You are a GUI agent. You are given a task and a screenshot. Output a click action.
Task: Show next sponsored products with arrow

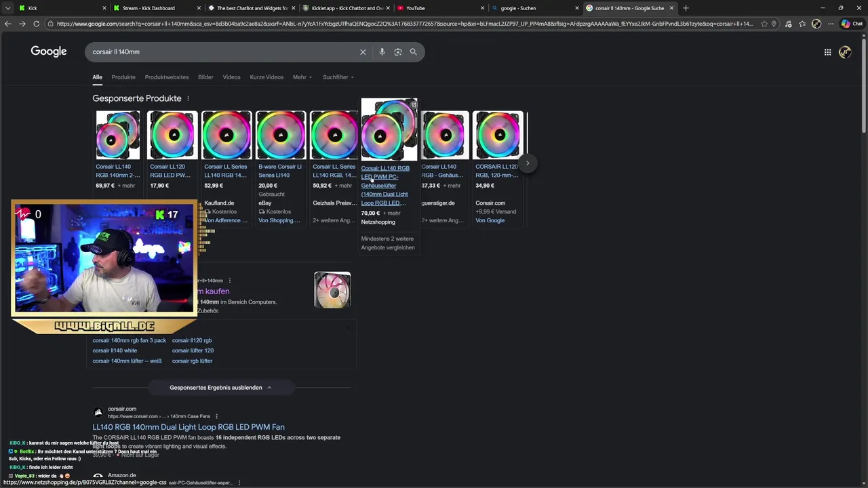click(x=528, y=163)
